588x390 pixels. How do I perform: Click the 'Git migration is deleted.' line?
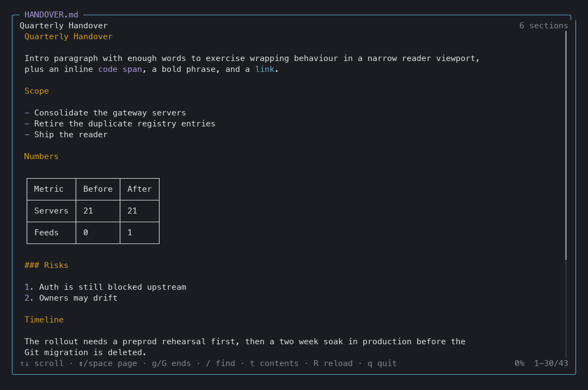[85, 352]
